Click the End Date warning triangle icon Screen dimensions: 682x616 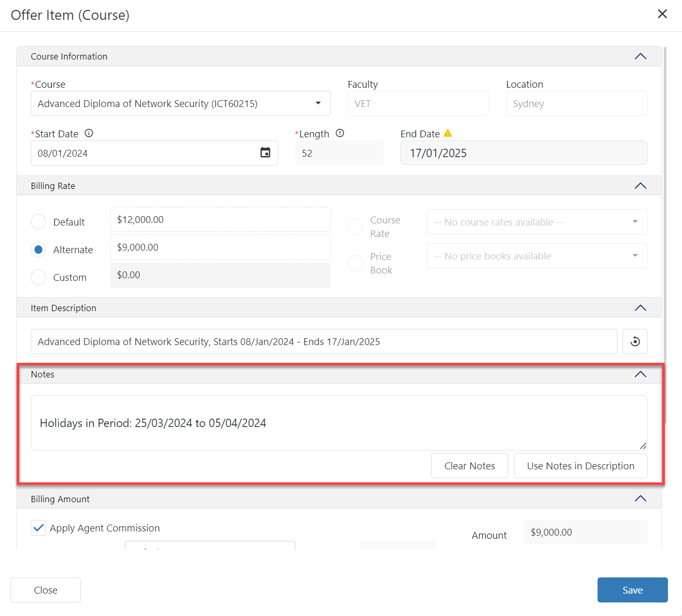(448, 133)
